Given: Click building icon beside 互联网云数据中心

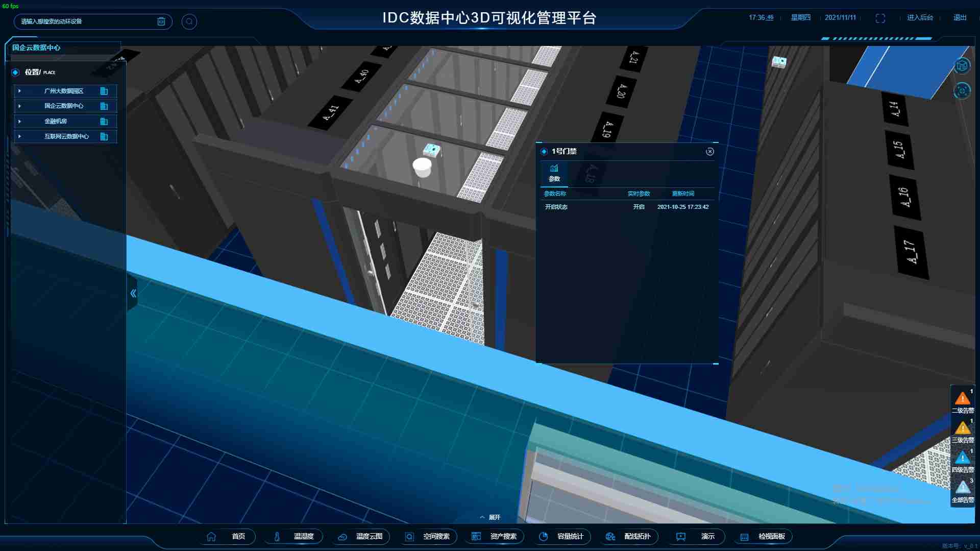Looking at the screenshot, I should click(x=104, y=136).
